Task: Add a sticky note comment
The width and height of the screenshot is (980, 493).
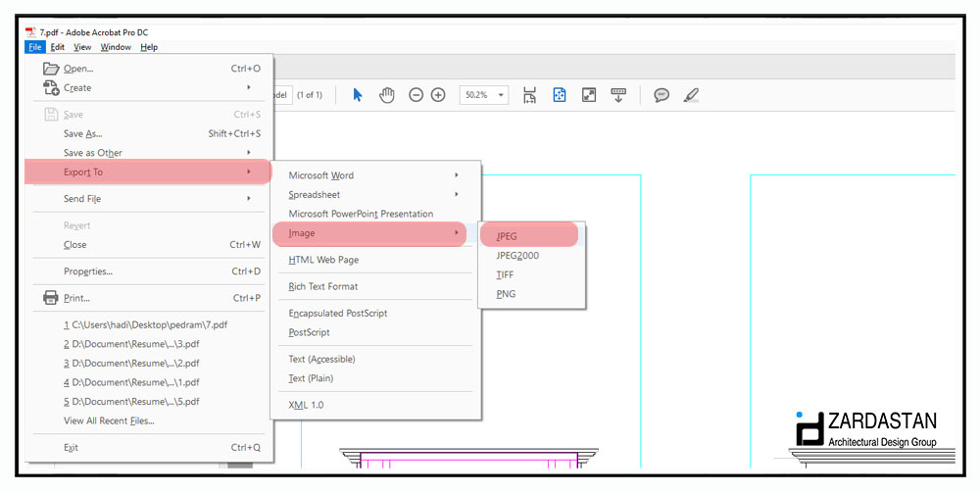Action: (661, 95)
